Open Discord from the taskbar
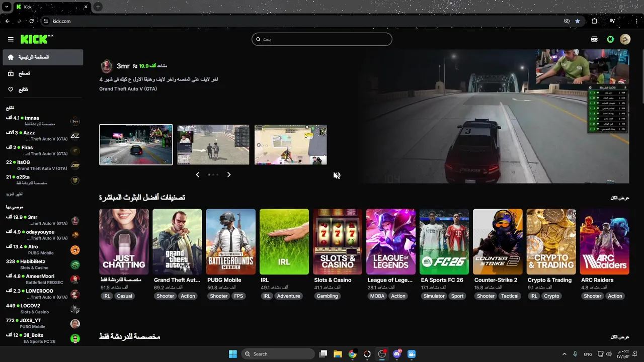The width and height of the screenshot is (644, 362). coord(397,354)
